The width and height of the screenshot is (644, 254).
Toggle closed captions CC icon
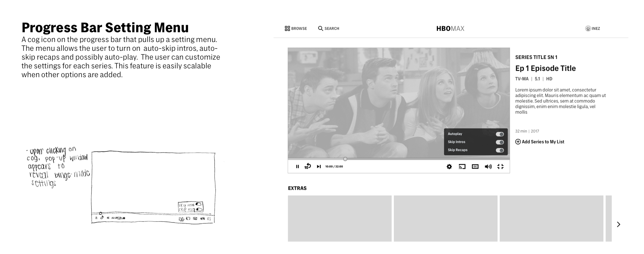pyautogui.click(x=475, y=167)
